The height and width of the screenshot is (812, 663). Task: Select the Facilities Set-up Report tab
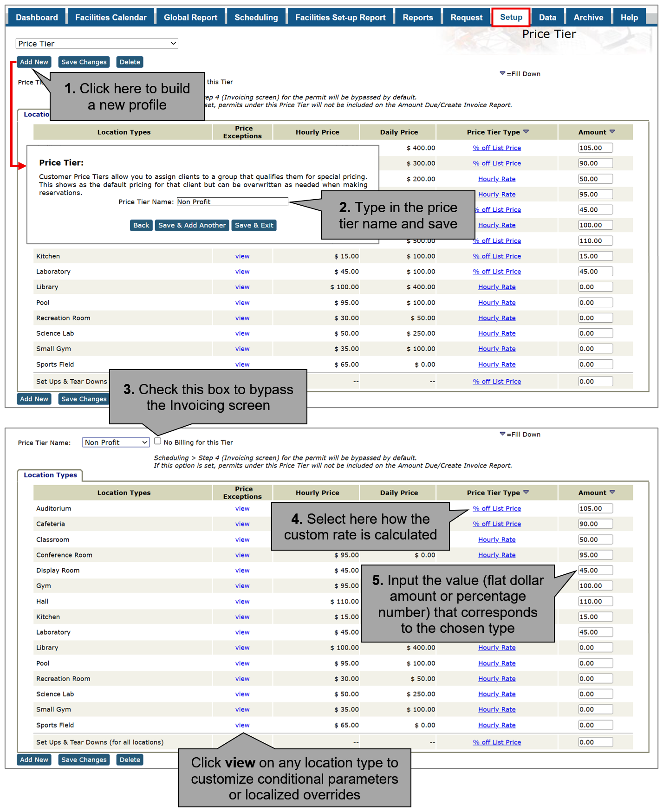340,18
